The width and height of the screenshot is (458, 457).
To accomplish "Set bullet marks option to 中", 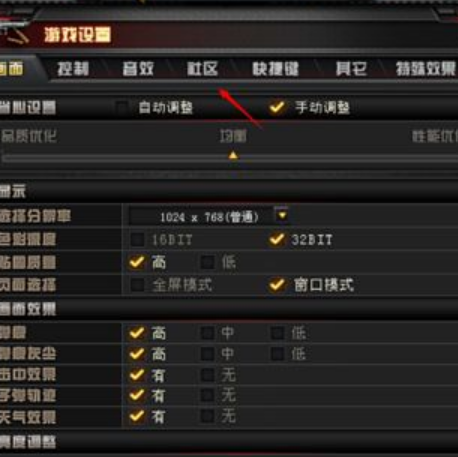I will (208, 332).
